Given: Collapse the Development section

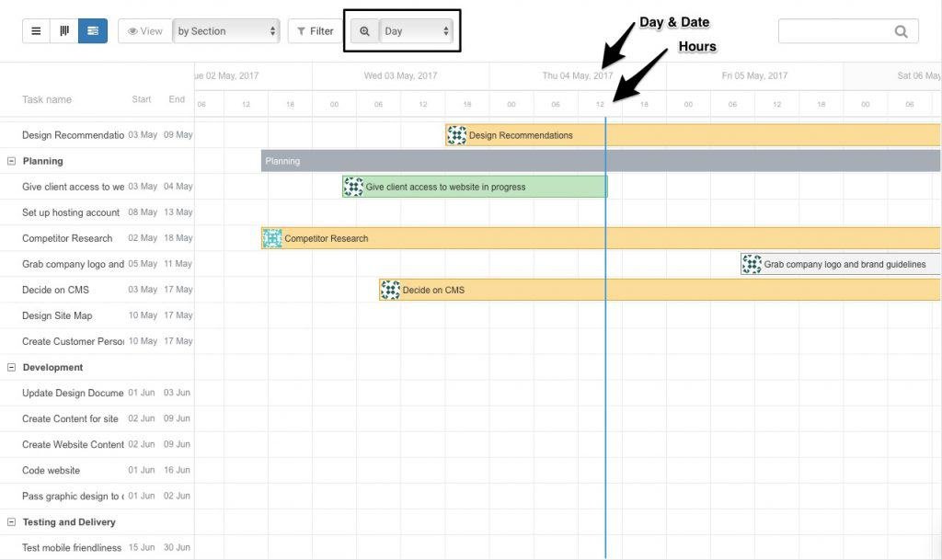Looking at the screenshot, I should pos(9,367).
